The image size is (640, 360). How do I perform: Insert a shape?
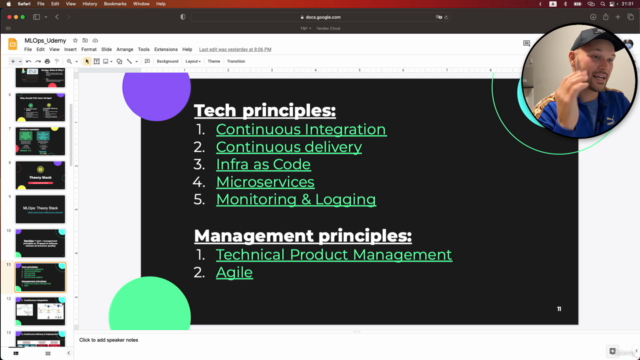[x=119, y=61]
